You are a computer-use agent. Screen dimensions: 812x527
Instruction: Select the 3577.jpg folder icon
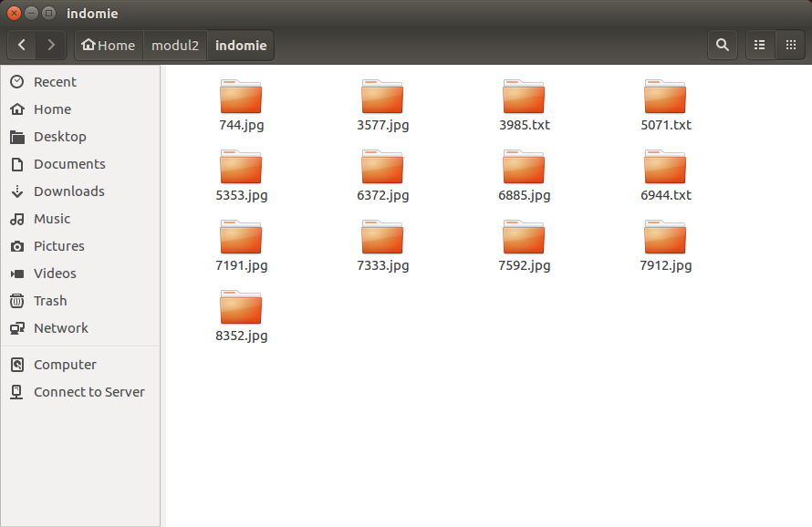(382, 97)
